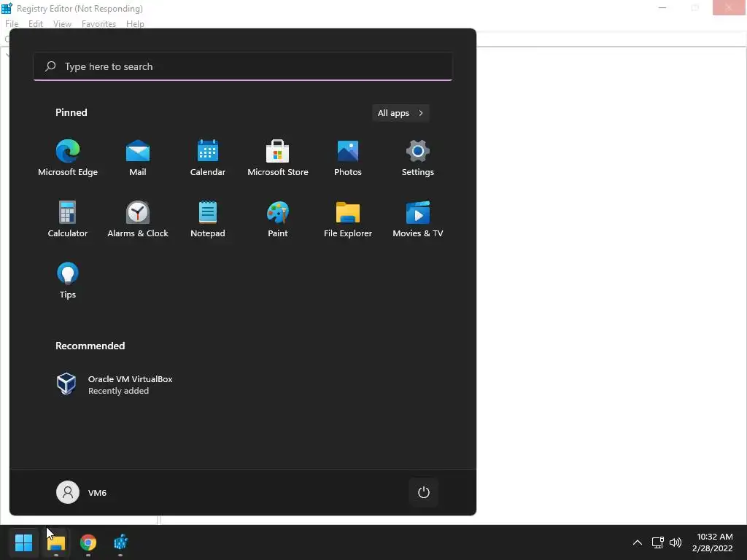Launch the Calculator app

68,219
